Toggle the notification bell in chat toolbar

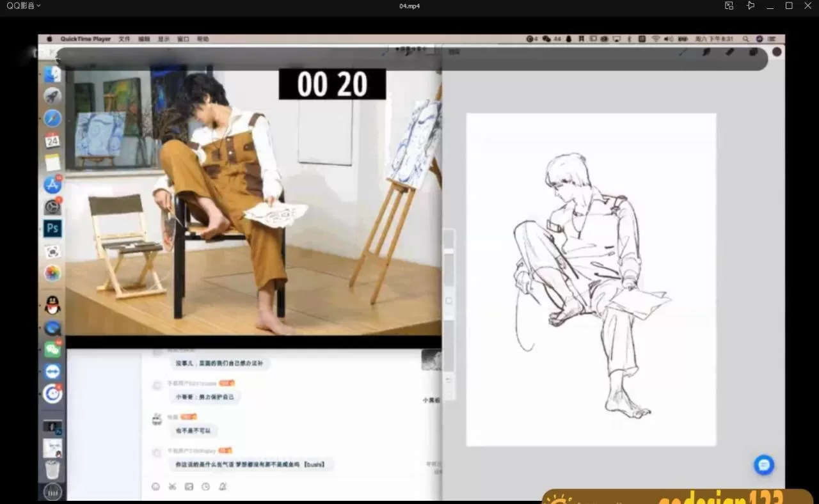tap(223, 487)
